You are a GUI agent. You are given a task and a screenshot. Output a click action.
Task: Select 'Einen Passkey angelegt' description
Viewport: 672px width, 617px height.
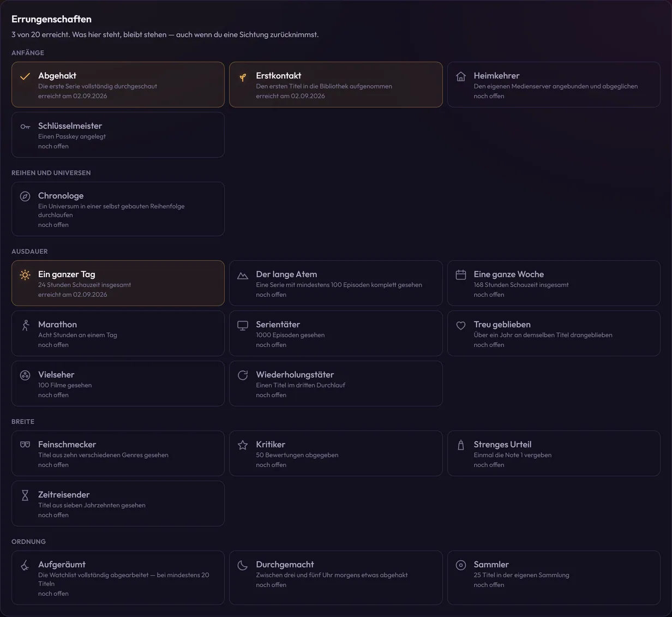coord(72,136)
